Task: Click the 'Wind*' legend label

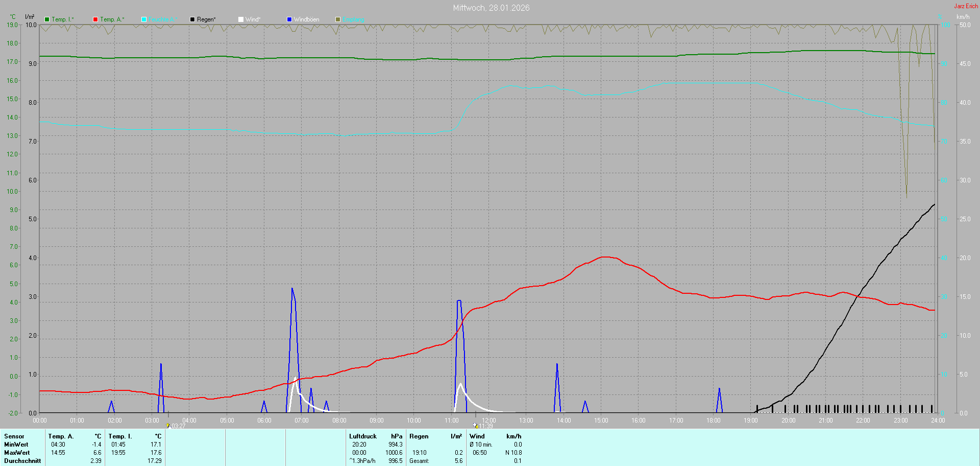Action: [253, 19]
